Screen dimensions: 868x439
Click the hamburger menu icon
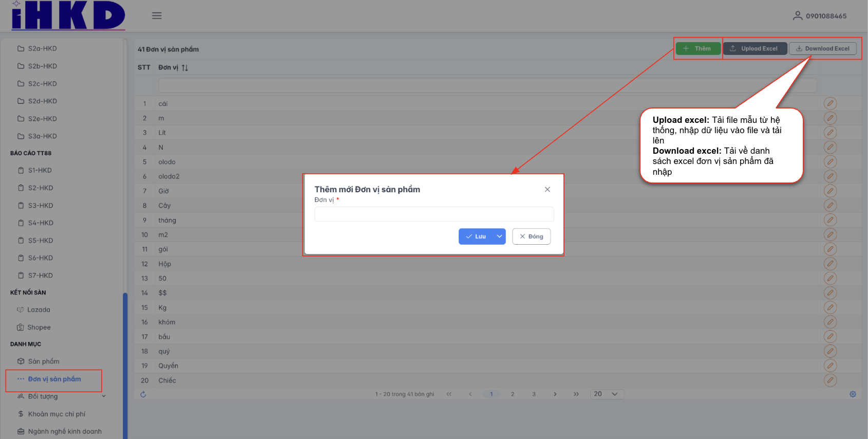click(x=157, y=15)
